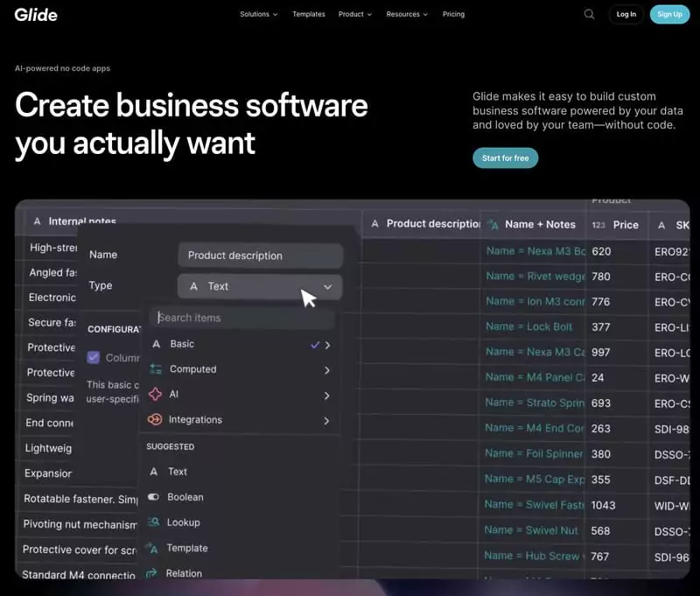Click the Product description column header
This screenshot has width=700, height=596.
coord(421,224)
